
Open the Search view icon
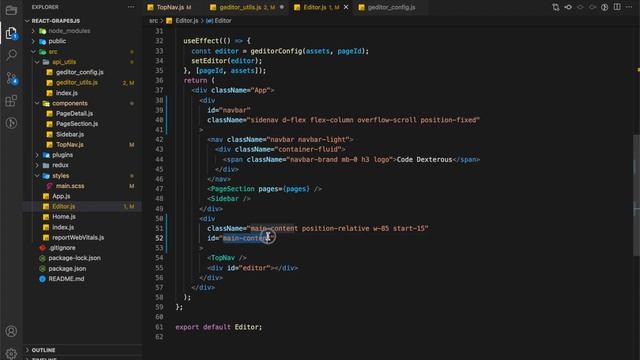pos(11,55)
